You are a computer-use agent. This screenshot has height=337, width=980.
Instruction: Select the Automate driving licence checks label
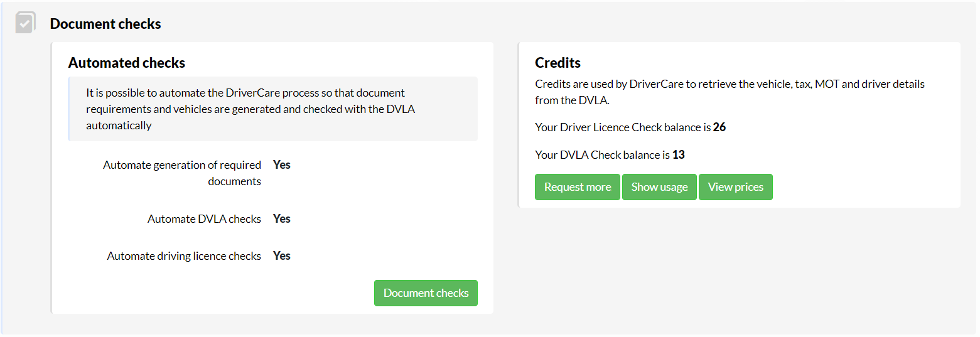click(x=184, y=256)
